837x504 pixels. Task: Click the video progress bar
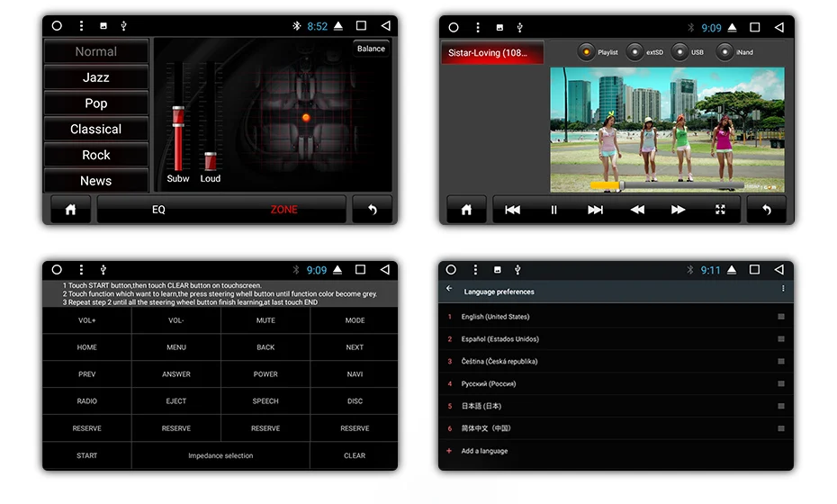coord(667,185)
